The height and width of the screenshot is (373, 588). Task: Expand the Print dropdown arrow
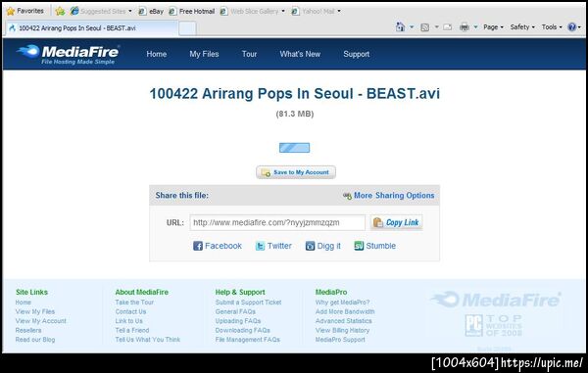pos(475,27)
